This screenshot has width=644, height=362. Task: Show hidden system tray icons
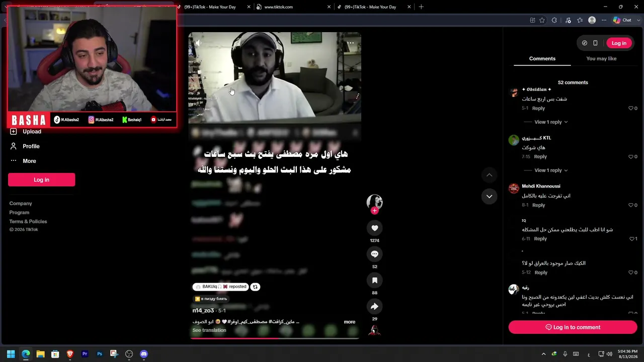[x=543, y=354]
